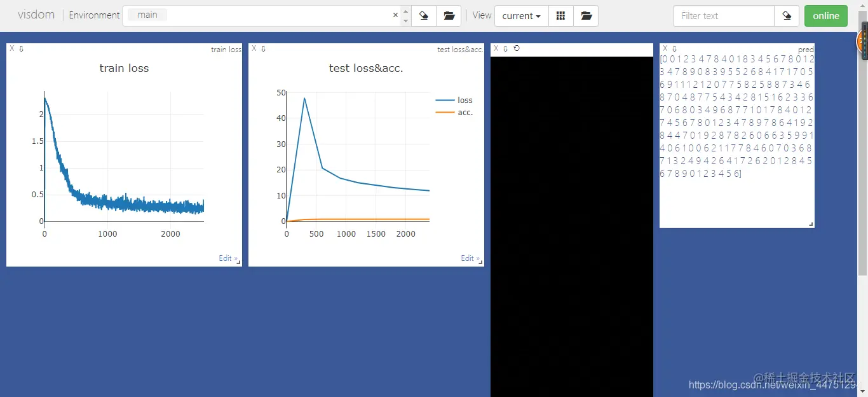Close the black image pane

click(x=496, y=48)
